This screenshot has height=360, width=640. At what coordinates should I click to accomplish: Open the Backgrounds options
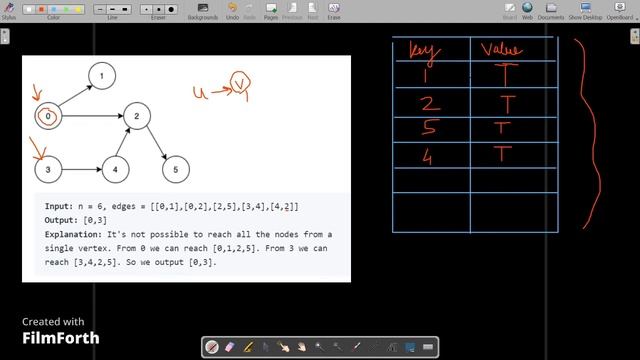click(x=202, y=11)
